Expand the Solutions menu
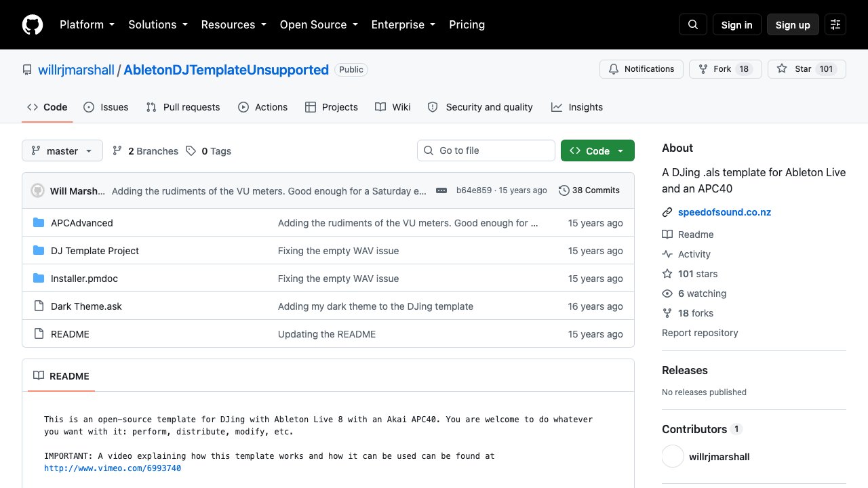This screenshot has height=488, width=868. pyautogui.click(x=157, y=24)
